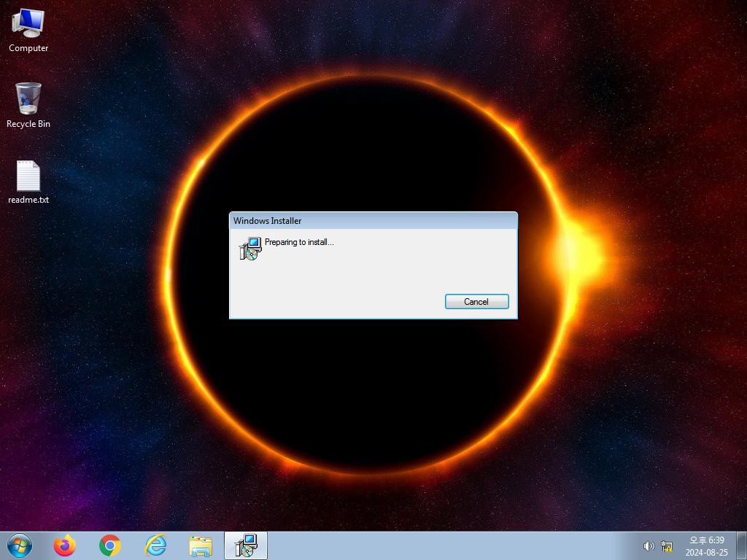Open the Windows Start menu
The image size is (747, 560).
click(20, 545)
